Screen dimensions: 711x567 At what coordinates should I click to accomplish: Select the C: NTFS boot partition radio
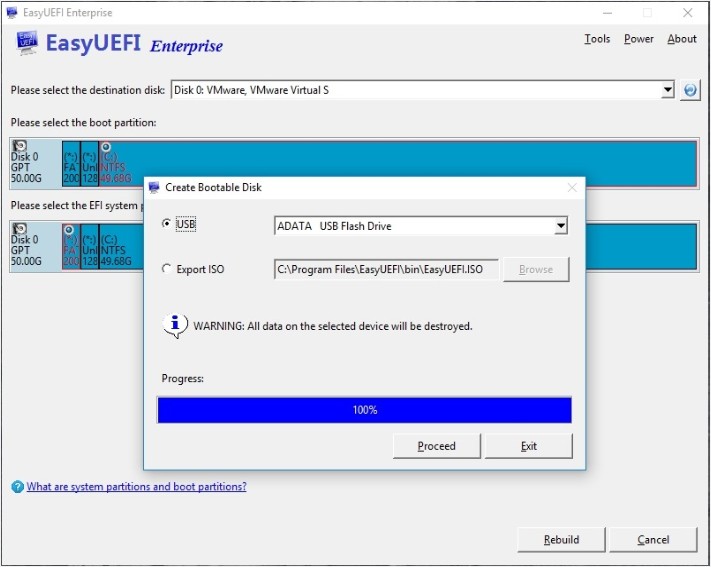(106, 147)
